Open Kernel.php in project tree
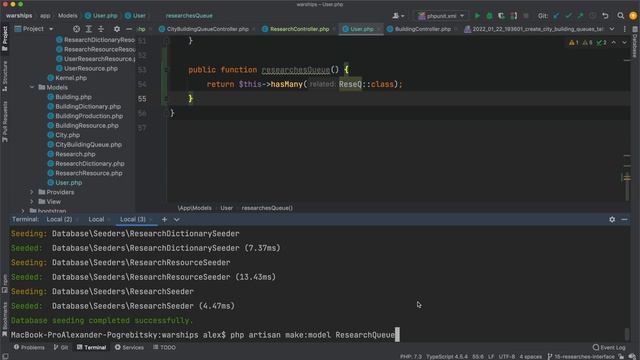 click(x=71, y=78)
